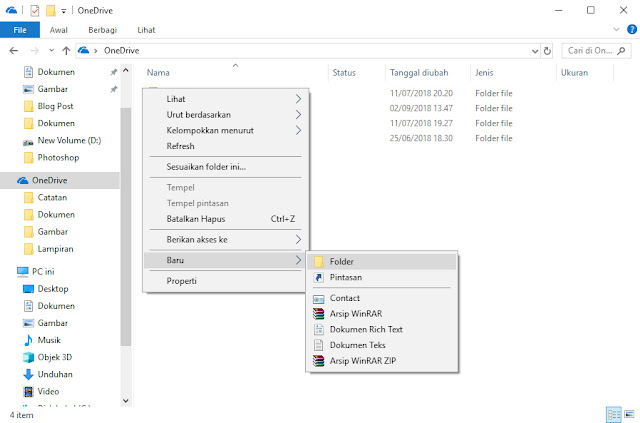
Task: Refresh the folder with the refresh icon
Action: coord(547,51)
